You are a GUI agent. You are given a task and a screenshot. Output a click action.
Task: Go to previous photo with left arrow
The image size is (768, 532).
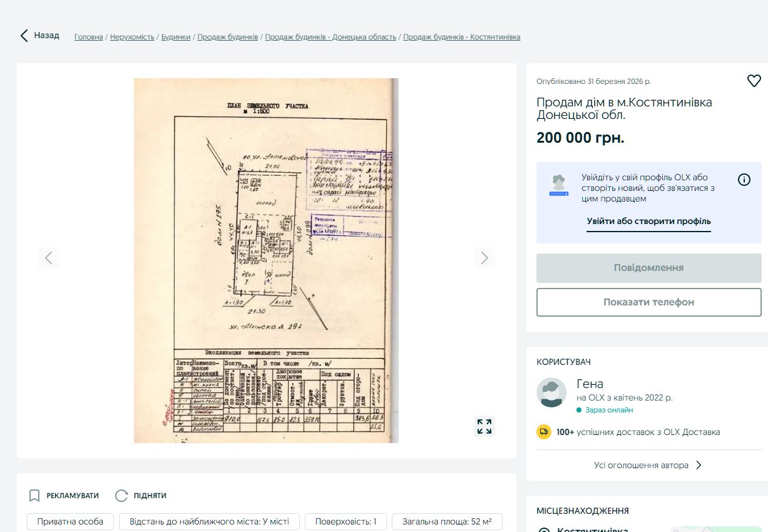tap(49, 258)
